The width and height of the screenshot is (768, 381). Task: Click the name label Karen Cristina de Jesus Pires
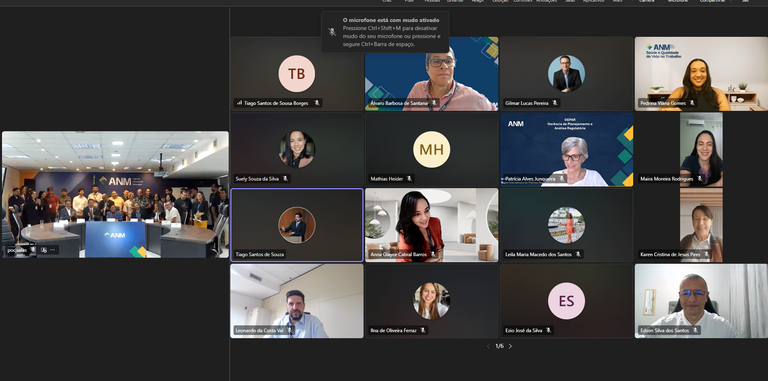670,255
